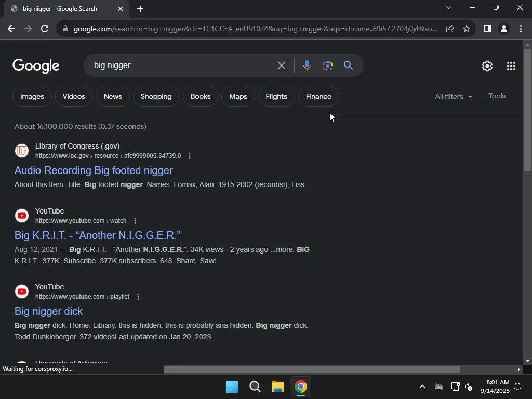Reload the current page
Viewport: 532px width, 399px height.
click(x=45, y=29)
